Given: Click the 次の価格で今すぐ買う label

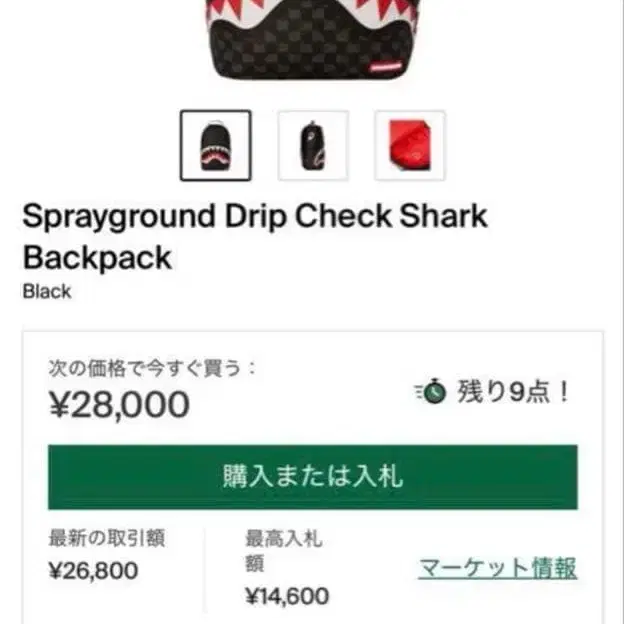Looking at the screenshot, I should point(152,368).
